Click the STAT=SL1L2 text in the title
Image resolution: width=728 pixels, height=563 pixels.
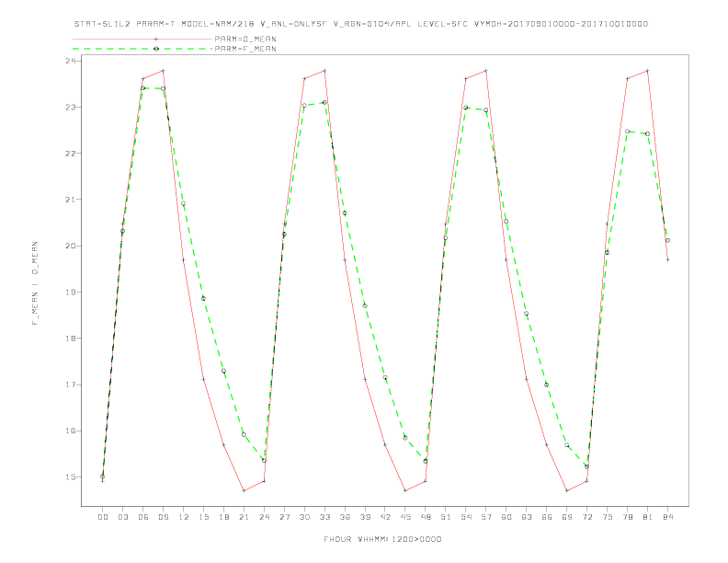[102, 24]
